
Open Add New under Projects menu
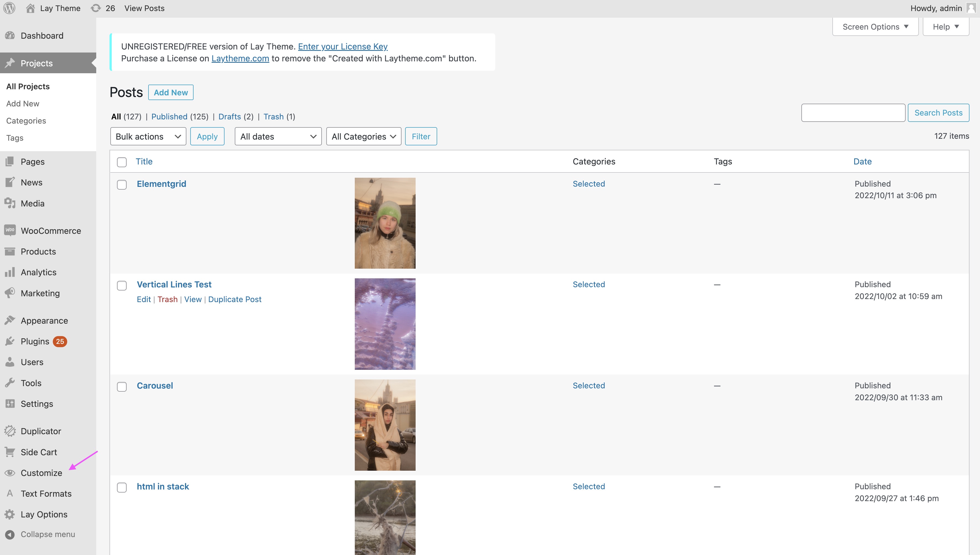pos(22,103)
